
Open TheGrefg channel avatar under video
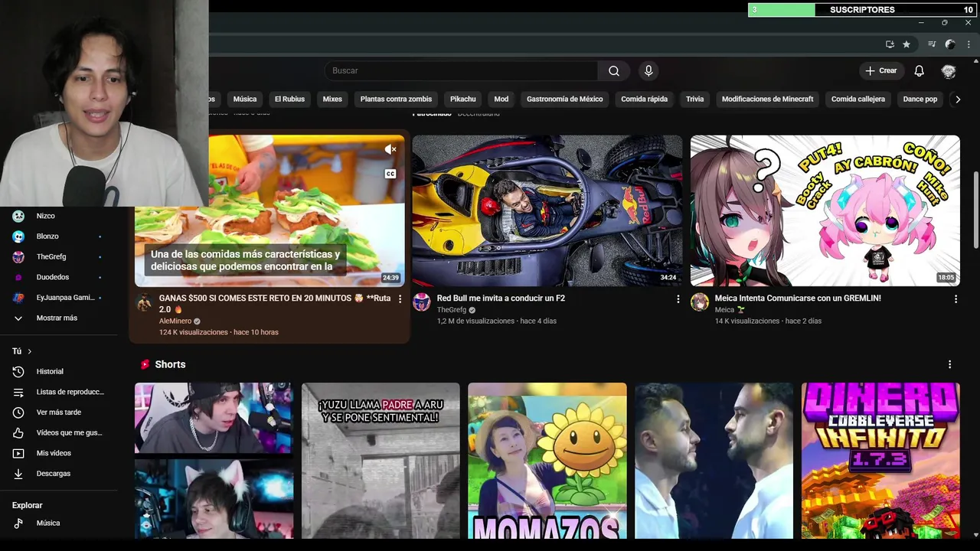[422, 302]
